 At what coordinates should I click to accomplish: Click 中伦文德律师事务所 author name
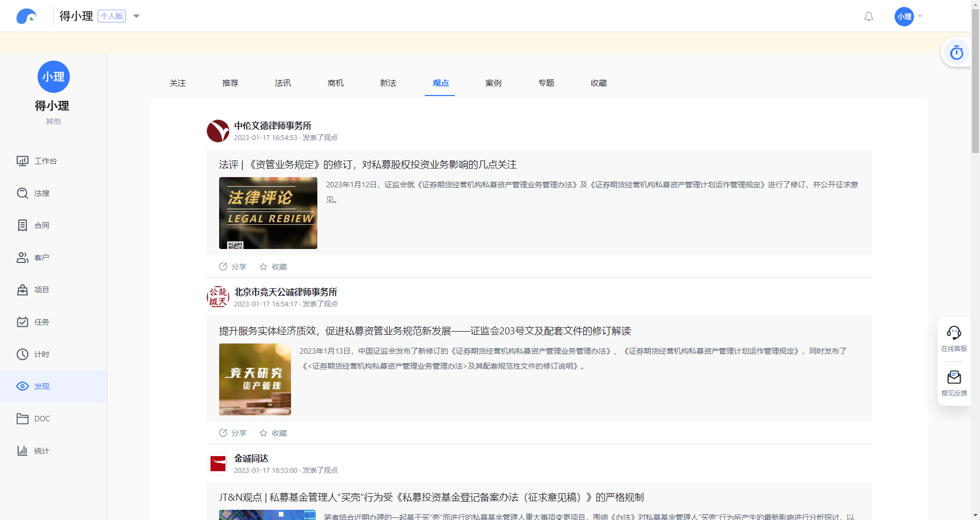pyautogui.click(x=273, y=126)
